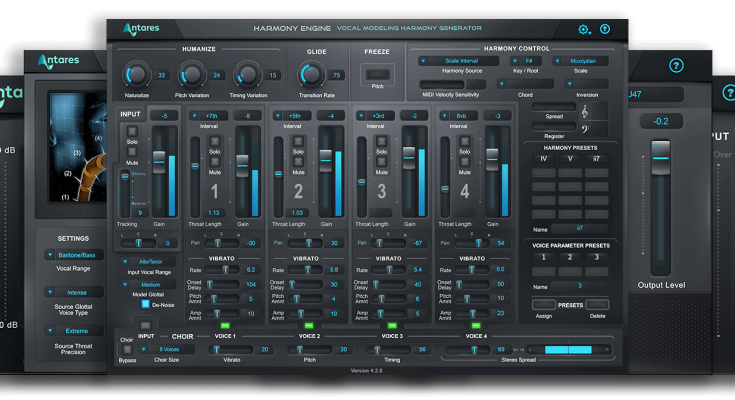Mute the Input channel

pyautogui.click(x=132, y=151)
